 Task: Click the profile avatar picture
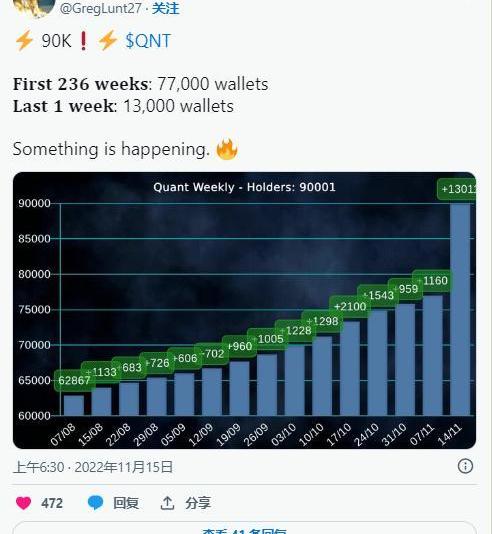[34, 7]
